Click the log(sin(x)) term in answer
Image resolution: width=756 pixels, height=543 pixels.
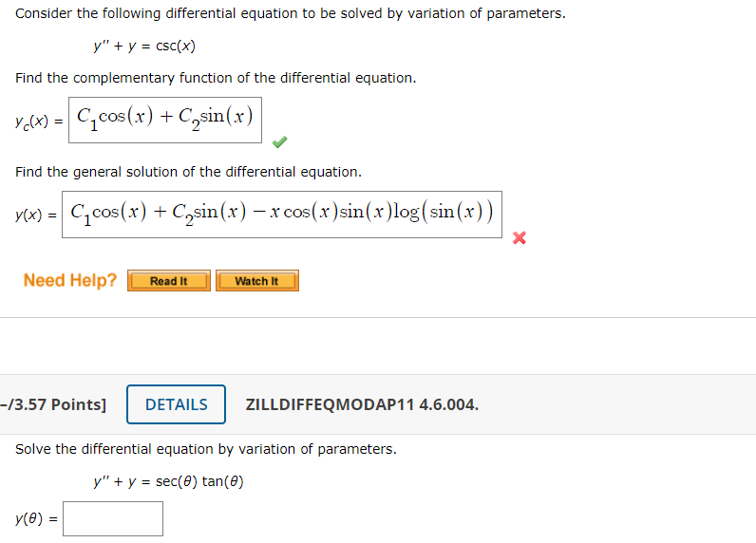(444, 212)
